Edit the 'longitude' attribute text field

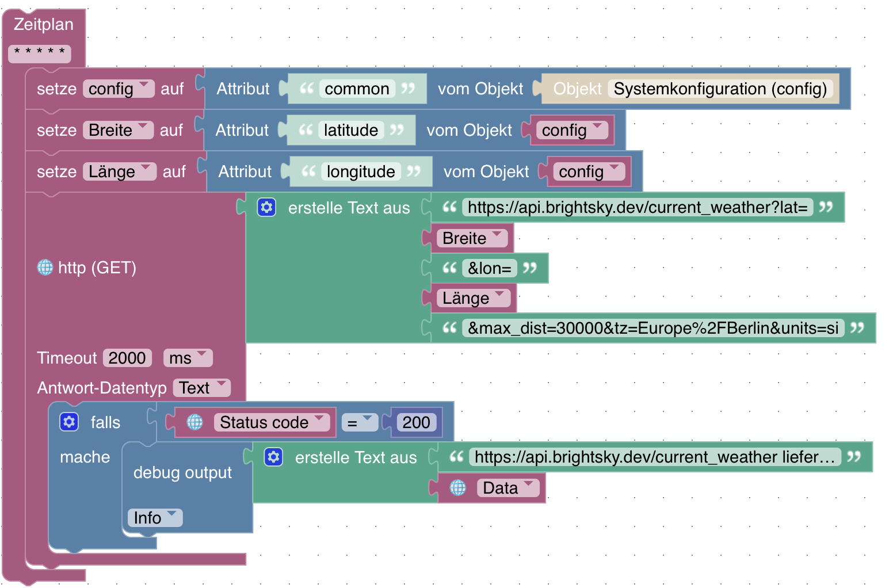[x=361, y=171]
